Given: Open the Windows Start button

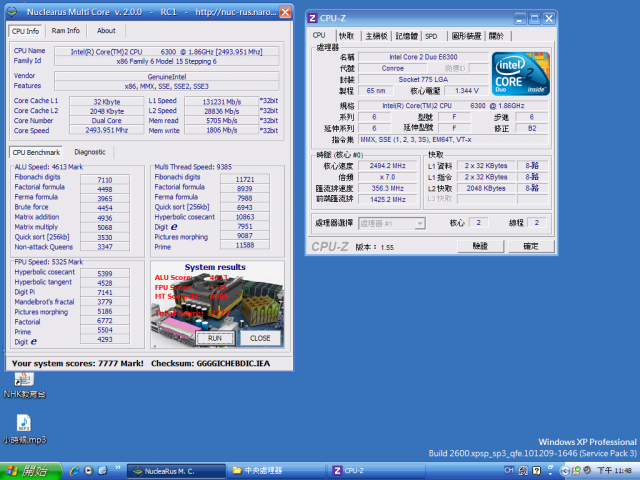Looking at the screenshot, I should pos(30,471).
